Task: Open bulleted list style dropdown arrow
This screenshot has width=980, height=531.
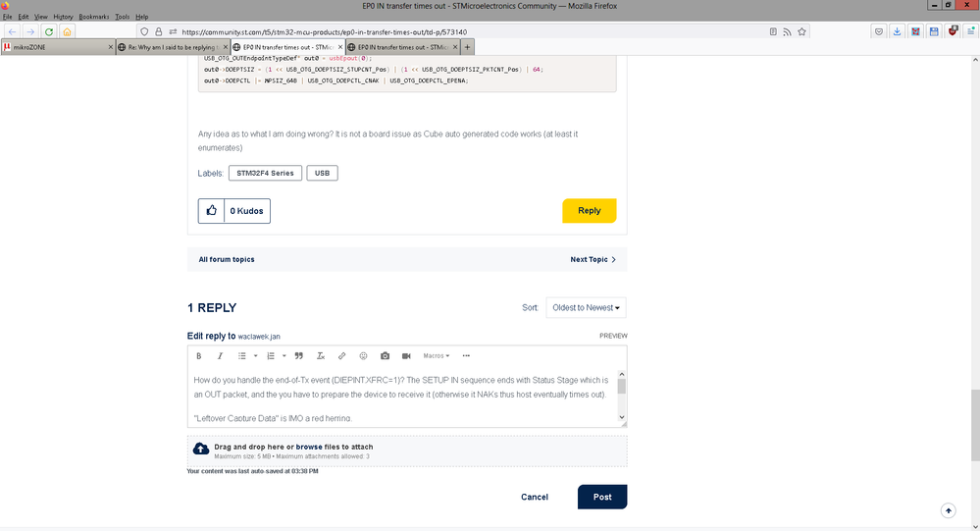Action: tap(256, 356)
